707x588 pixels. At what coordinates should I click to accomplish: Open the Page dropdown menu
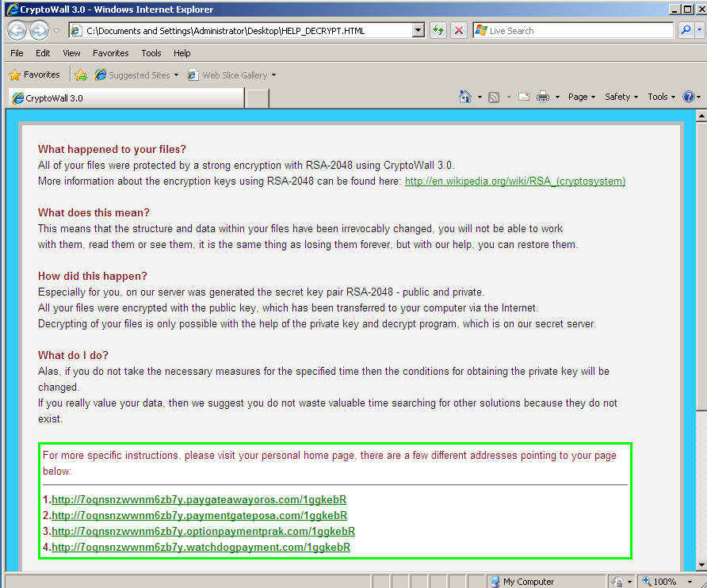click(582, 97)
